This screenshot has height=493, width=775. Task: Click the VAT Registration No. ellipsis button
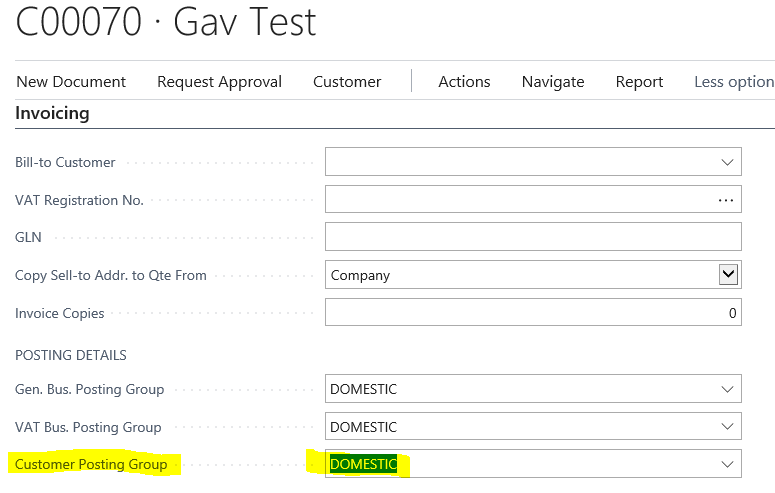726,200
